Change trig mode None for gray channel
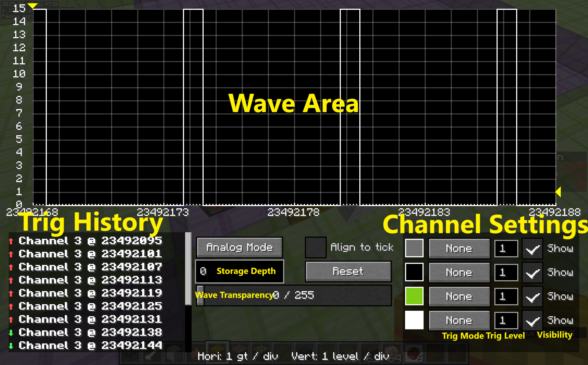This screenshot has width=588, height=365. tap(459, 248)
